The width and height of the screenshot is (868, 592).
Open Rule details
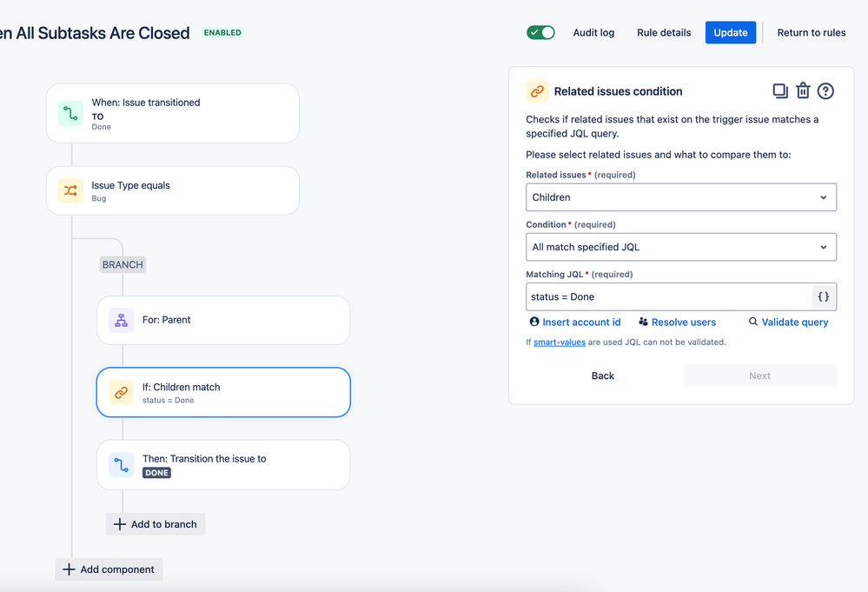tap(664, 33)
